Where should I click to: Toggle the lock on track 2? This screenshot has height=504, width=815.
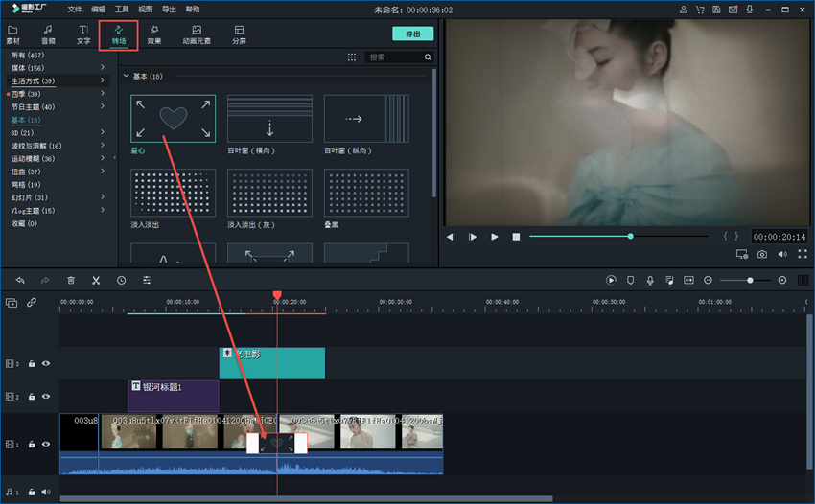32,396
